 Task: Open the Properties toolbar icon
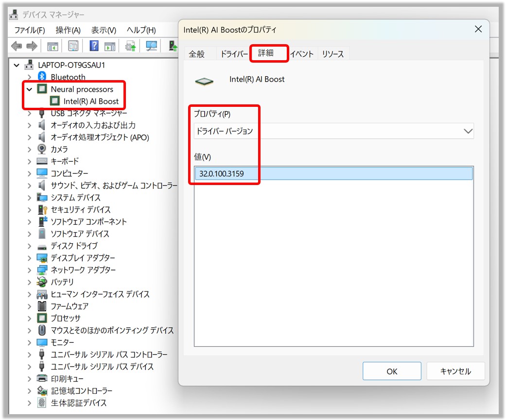[73, 46]
